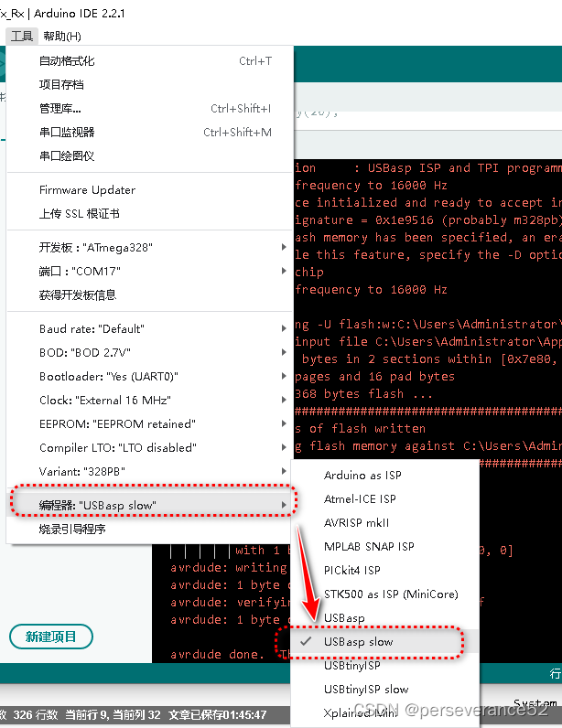Select USBtinyISP slow programmer
The width and height of the screenshot is (562, 728).
point(385,689)
